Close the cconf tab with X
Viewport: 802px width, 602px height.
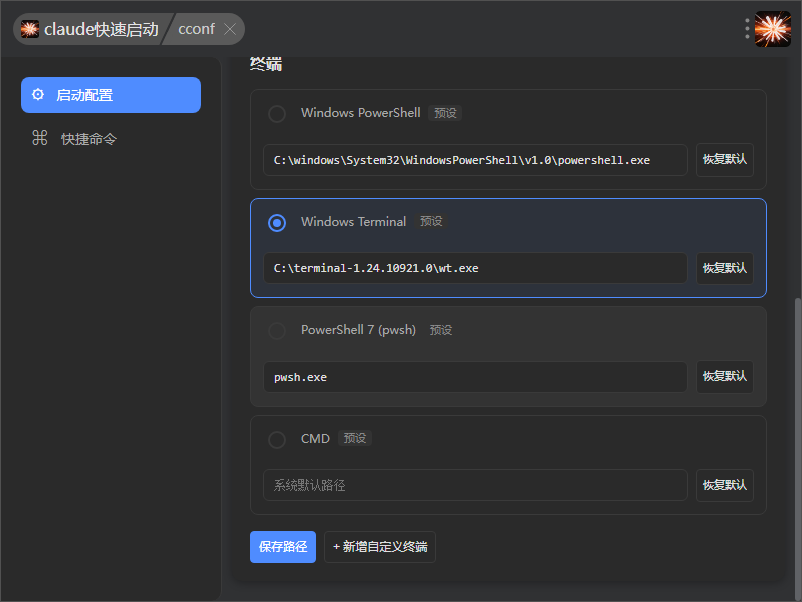pyautogui.click(x=230, y=29)
